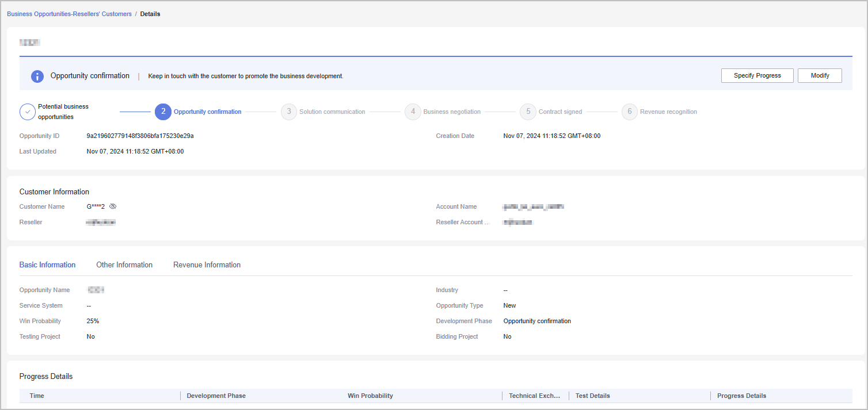Click the Opportunity ID value text
The height and width of the screenshot is (410, 868).
pos(140,136)
